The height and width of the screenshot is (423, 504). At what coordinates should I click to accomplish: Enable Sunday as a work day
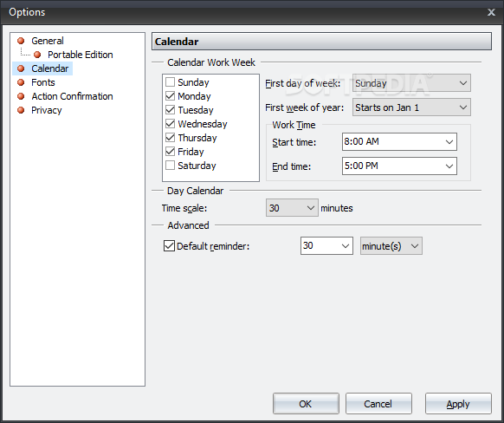(170, 82)
